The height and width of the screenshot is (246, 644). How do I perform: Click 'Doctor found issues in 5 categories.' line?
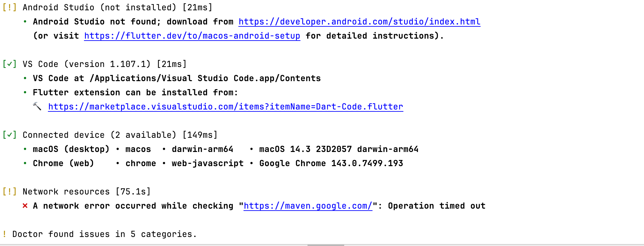click(105, 234)
